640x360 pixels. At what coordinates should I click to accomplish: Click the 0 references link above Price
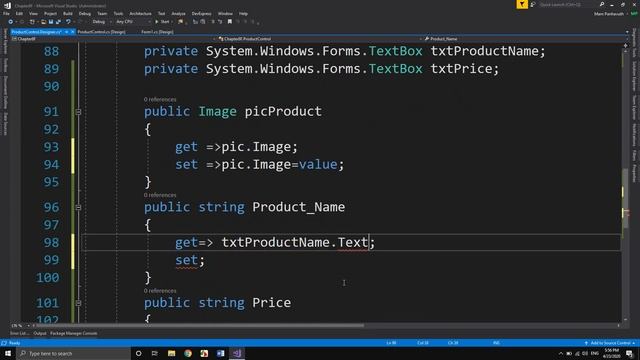point(160,291)
